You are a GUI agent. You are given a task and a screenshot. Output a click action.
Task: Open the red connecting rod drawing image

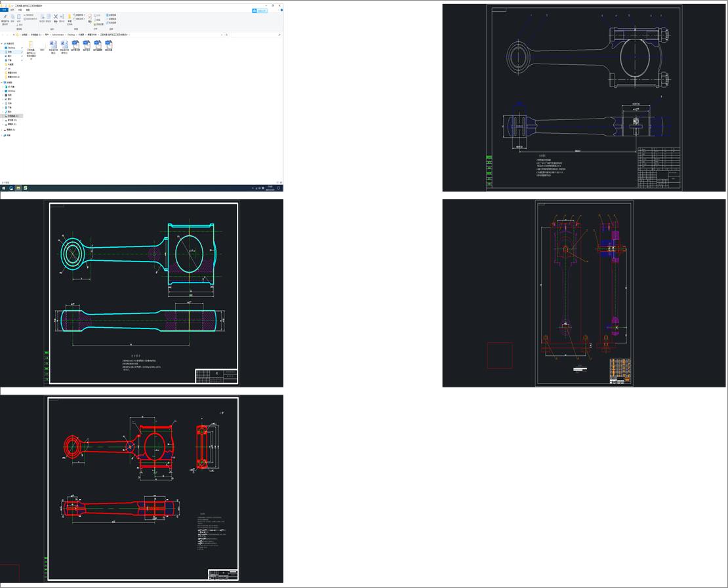142,488
